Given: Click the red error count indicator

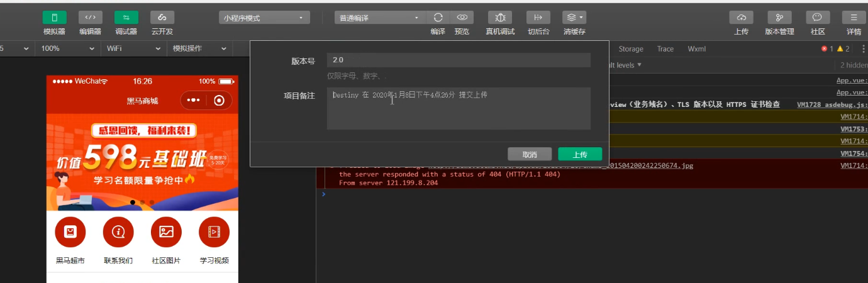Looking at the screenshot, I should click(x=827, y=49).
